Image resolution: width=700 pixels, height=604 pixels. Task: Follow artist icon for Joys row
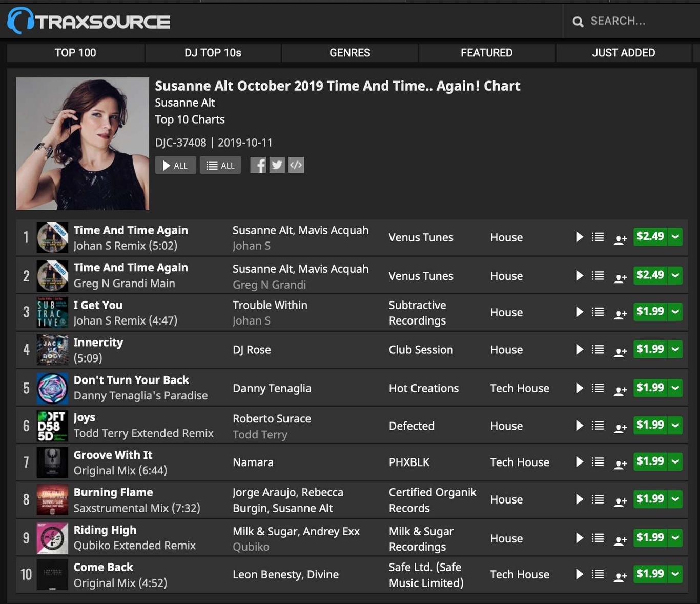tap(620, 427)
